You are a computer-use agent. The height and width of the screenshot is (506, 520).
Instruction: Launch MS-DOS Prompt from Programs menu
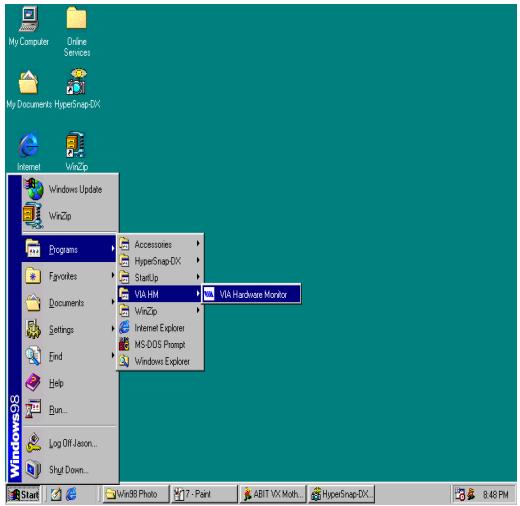tap(160, 344)
